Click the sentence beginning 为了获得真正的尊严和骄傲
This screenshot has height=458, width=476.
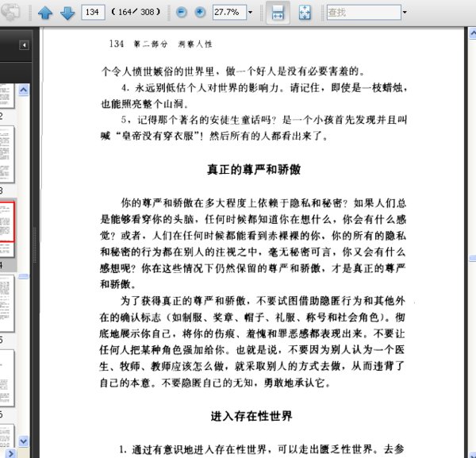(252, 341)
